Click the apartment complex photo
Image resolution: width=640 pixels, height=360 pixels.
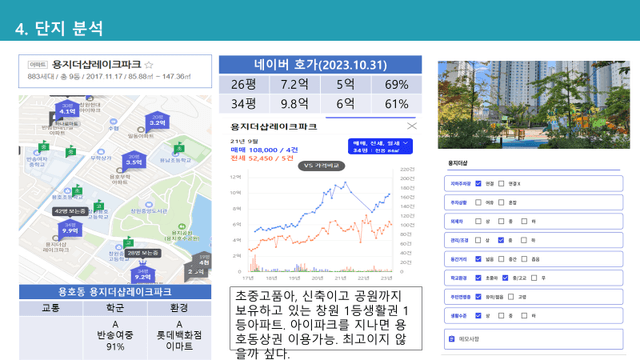534,105
